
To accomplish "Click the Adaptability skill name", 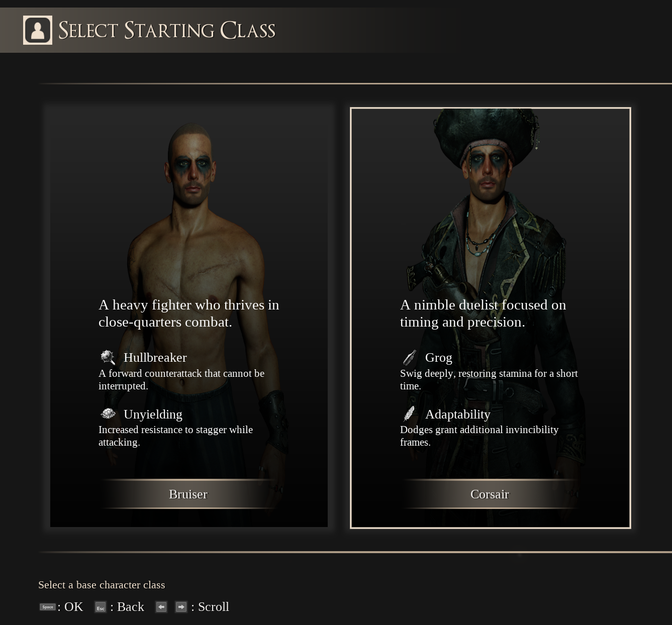I will pyautogui.click(x=457, y=414).
